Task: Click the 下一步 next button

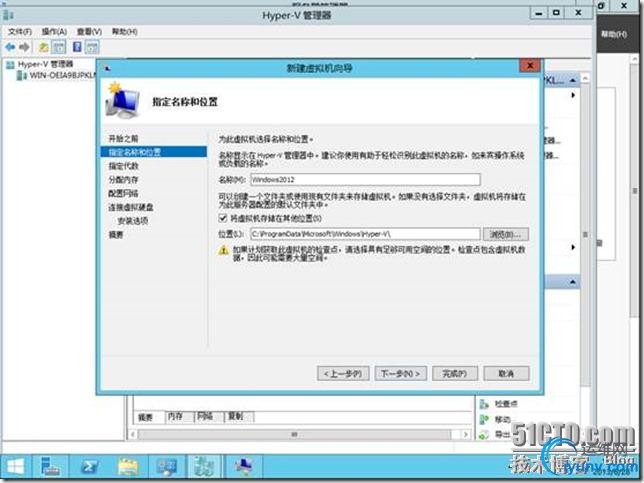Action: coord(400,373)
